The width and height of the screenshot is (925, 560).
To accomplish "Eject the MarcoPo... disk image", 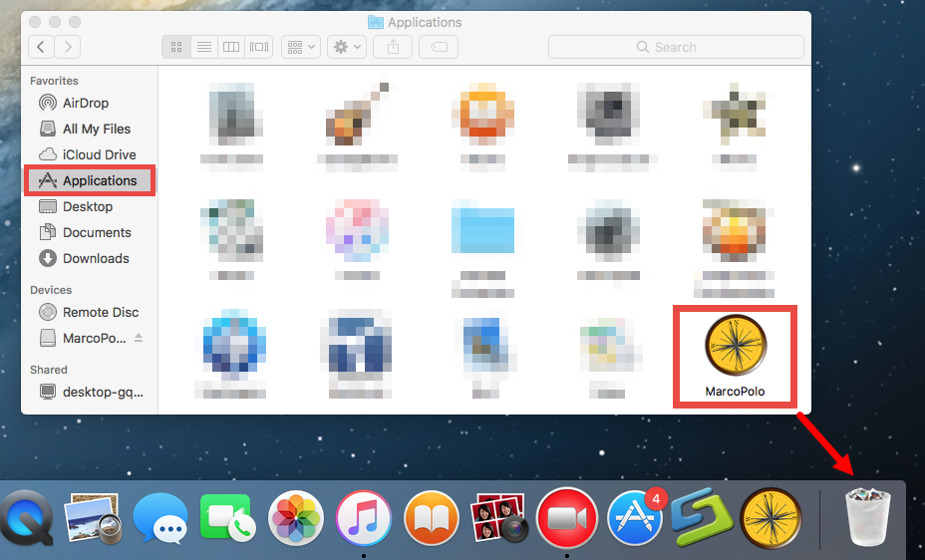I will pyautogui.click(x=138, y=338).
